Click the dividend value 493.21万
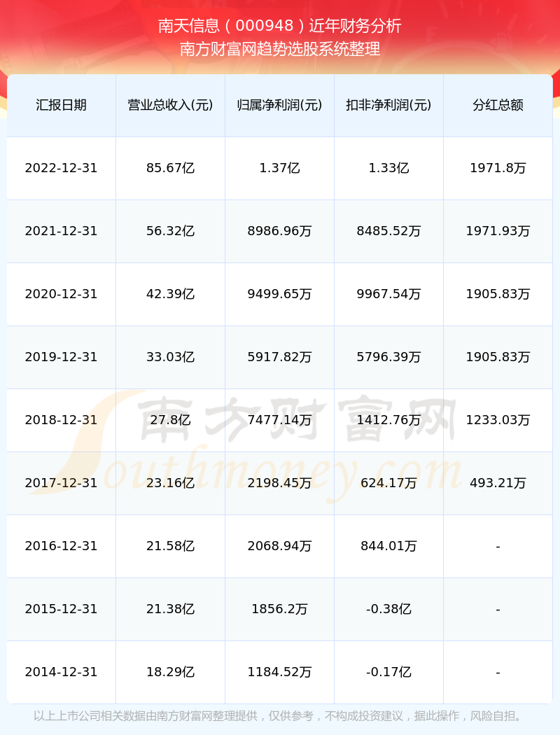The width and height of the screenshot is (560, 735). tap(498, 483)
